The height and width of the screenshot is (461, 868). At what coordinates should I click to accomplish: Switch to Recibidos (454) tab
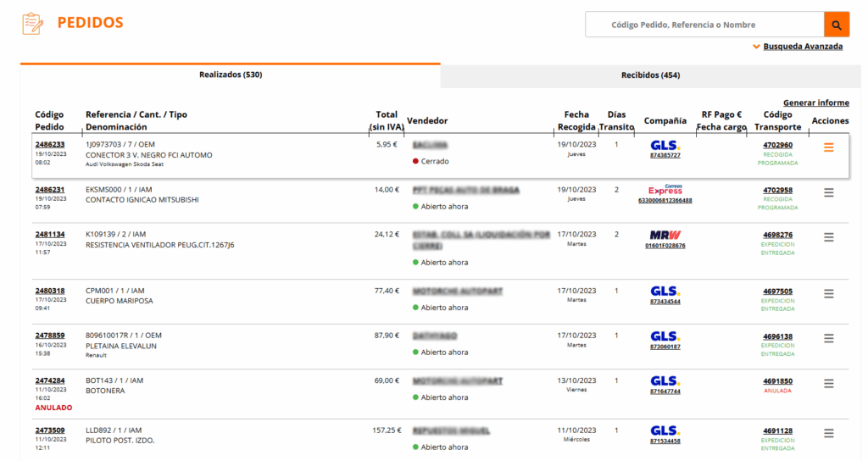(x=650, y=75)
